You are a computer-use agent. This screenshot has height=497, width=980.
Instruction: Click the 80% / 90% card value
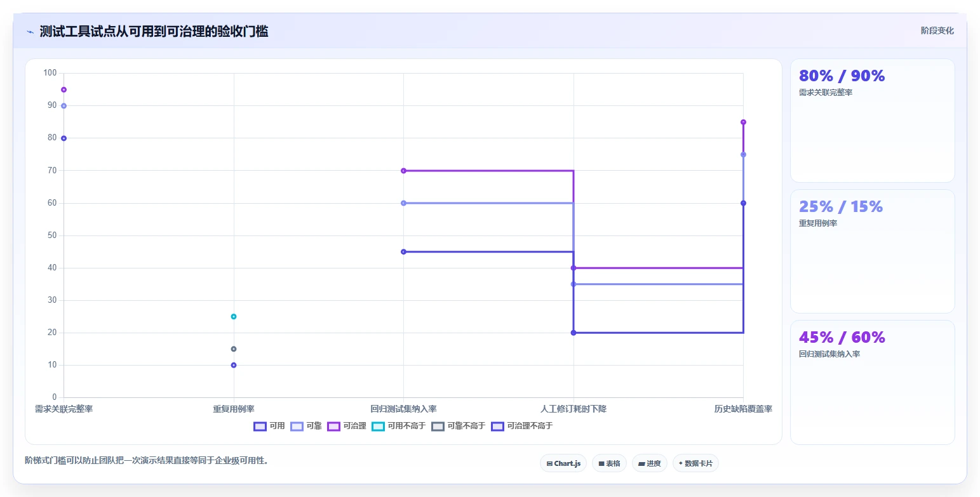842,76
